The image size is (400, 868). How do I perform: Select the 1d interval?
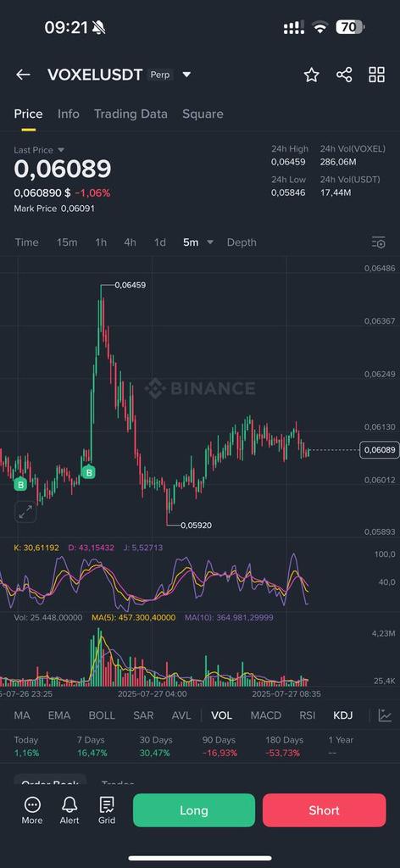(160, 242)
